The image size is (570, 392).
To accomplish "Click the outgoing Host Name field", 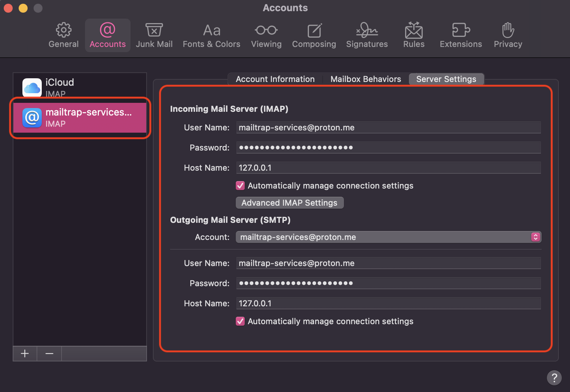I will (389, 303).
